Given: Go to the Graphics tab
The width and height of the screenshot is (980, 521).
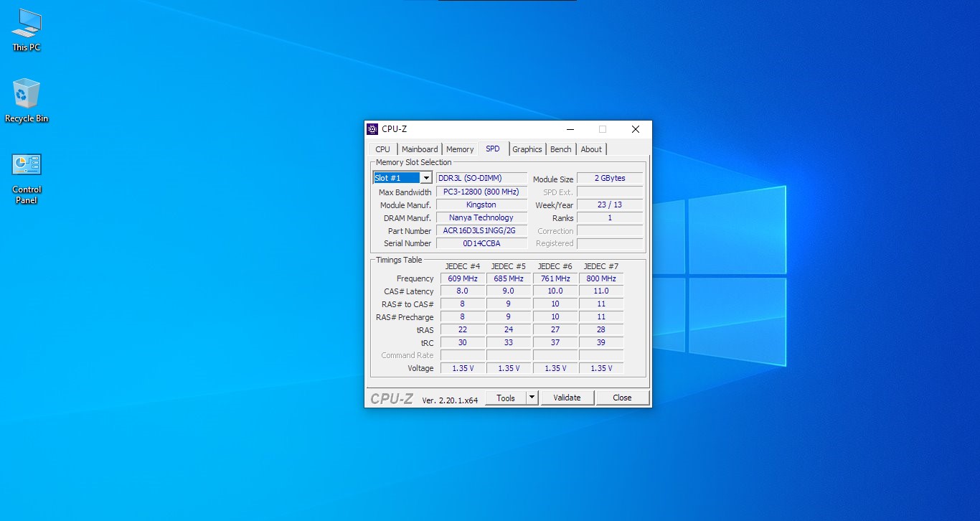Looking at the screenshot, I should [527, 149].
